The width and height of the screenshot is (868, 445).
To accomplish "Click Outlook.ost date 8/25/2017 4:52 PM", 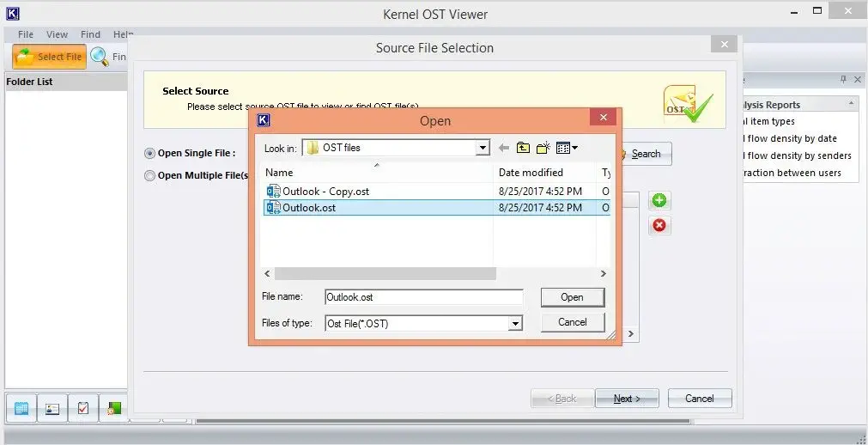I will [540, 208].
